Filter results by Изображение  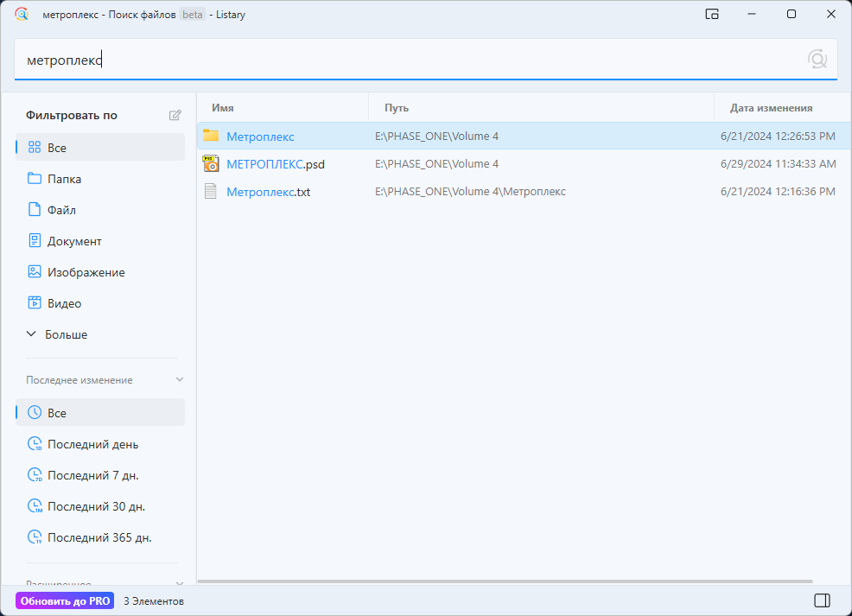point(100,272)
